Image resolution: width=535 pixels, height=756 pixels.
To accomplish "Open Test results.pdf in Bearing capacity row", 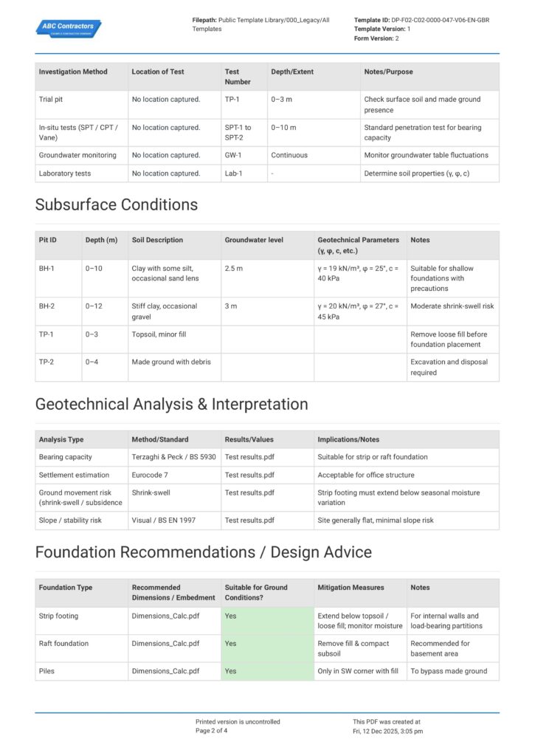I will (249, 457).
